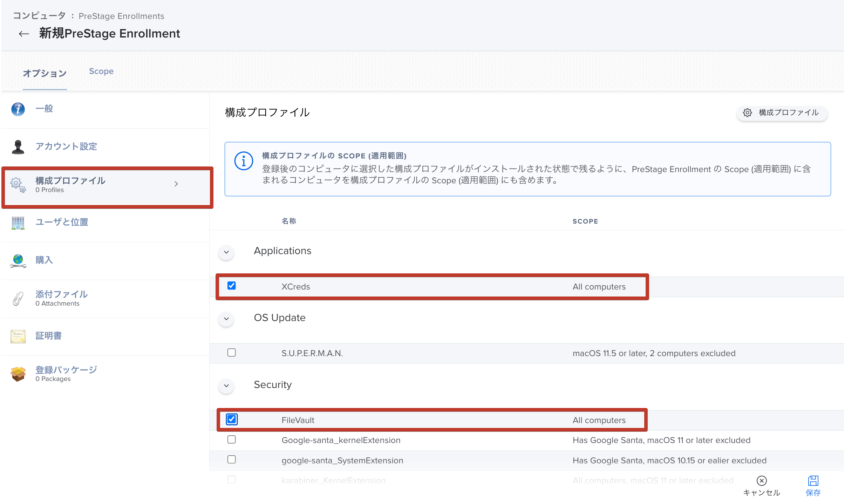Tick the karabiner_KernelExtension checkbox
Image resolution: width=844 pixels, height=504 pixels.
click(x=231, y=480)
